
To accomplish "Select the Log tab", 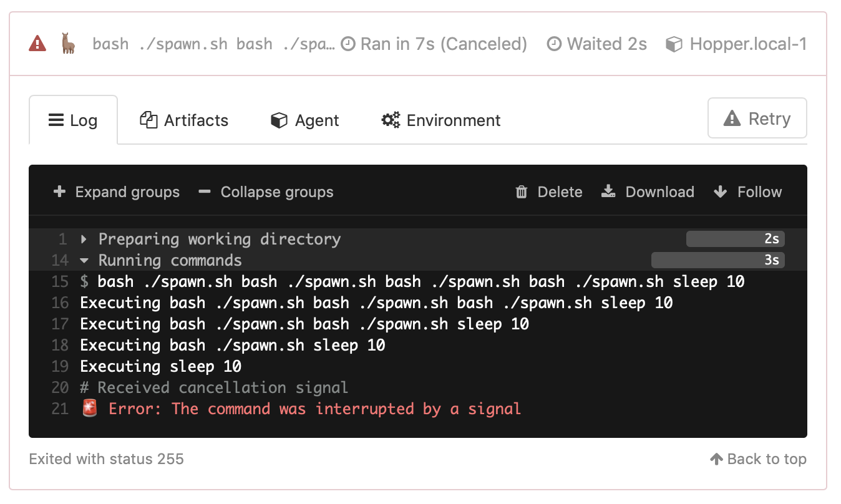I will tap(73, 120).
